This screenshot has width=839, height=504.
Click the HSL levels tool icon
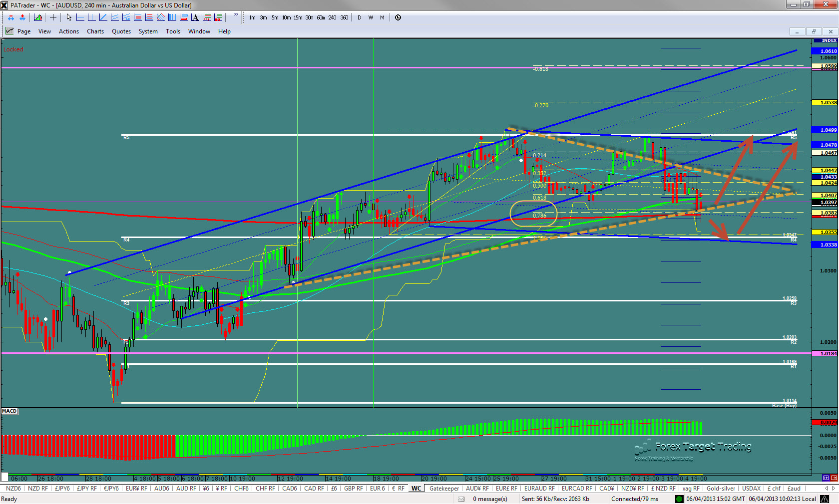pos(218,17)
